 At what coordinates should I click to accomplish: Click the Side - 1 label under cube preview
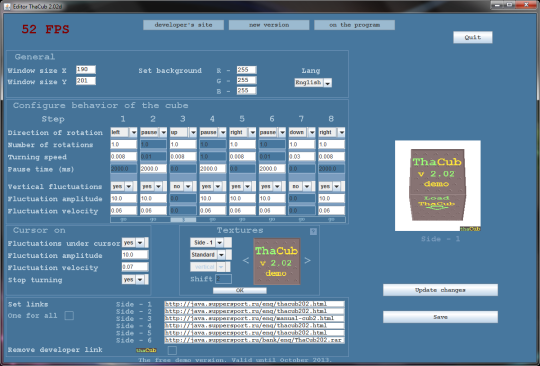pyautogui.click(x=440, y=239)
